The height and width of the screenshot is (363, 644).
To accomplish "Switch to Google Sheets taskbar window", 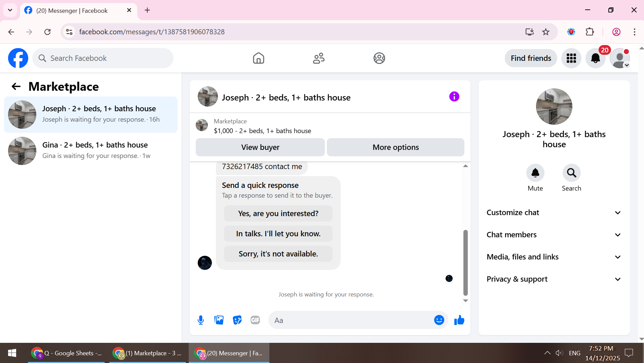I will pos(66,353).
